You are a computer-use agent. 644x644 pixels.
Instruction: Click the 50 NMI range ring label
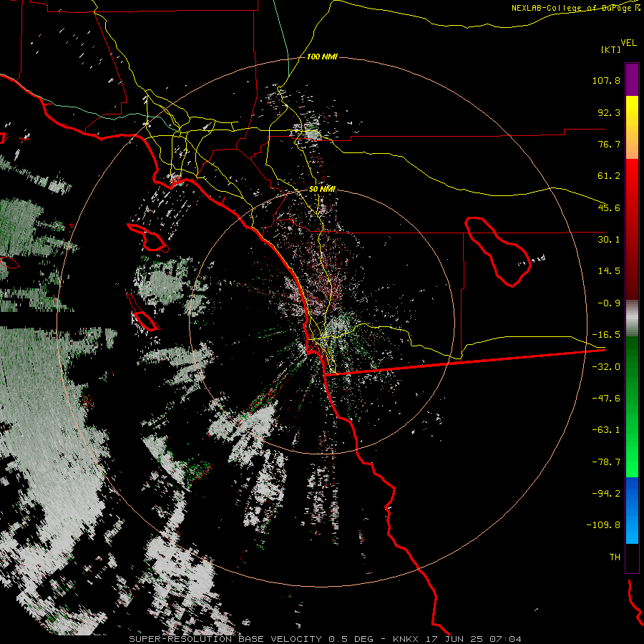[x=322, y=190]
